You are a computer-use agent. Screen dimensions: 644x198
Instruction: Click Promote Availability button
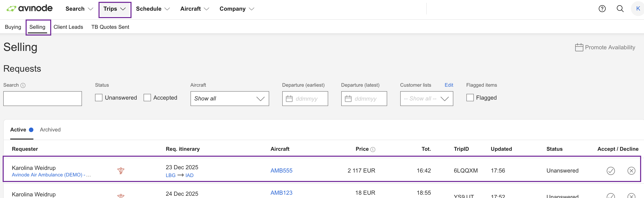[605, 47]
